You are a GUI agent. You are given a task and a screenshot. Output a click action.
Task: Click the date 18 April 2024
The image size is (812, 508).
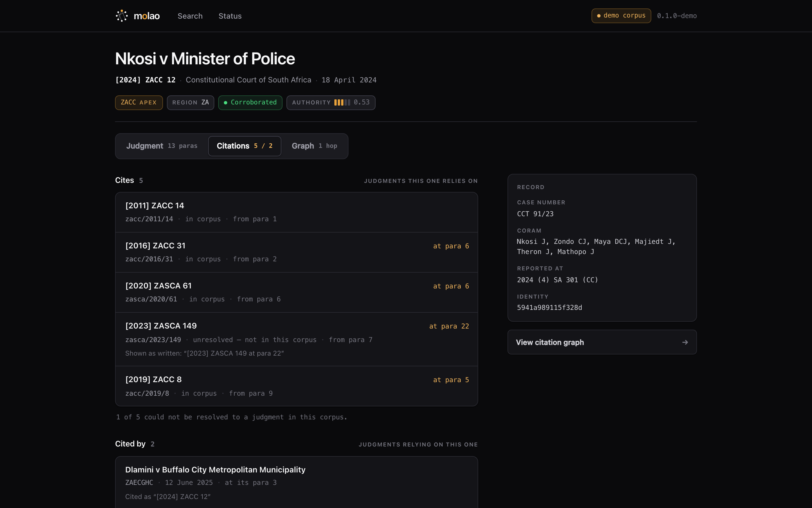tap(349, 80)
